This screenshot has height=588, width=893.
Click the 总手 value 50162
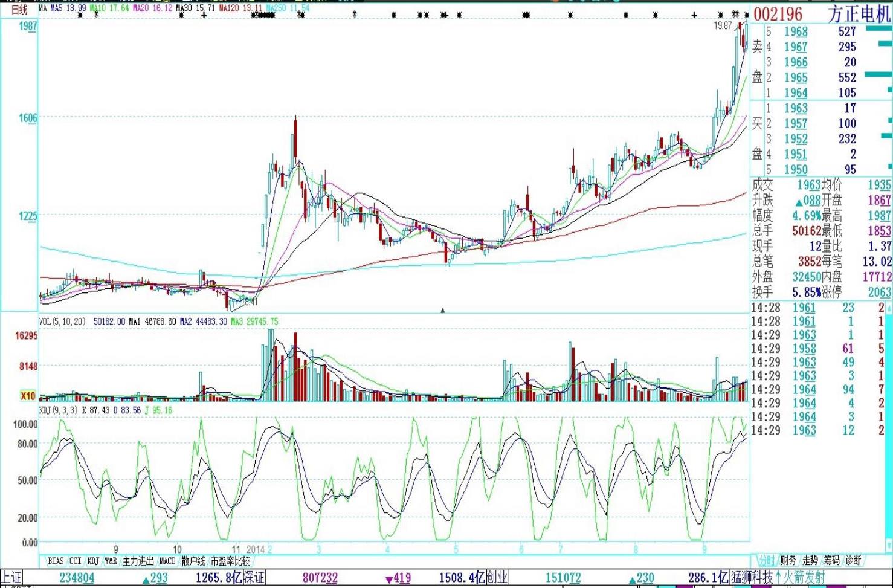click(807, 231)
